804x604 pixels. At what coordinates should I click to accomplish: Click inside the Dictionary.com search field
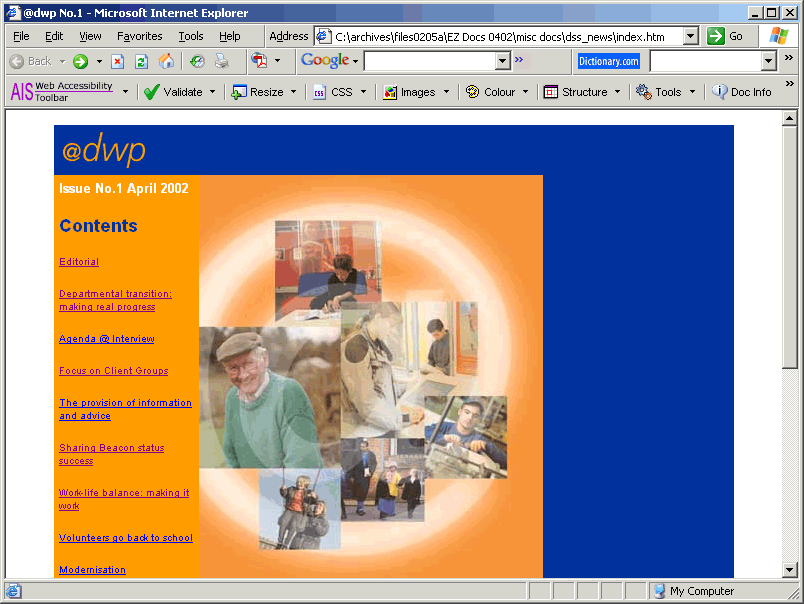[706, 62]
